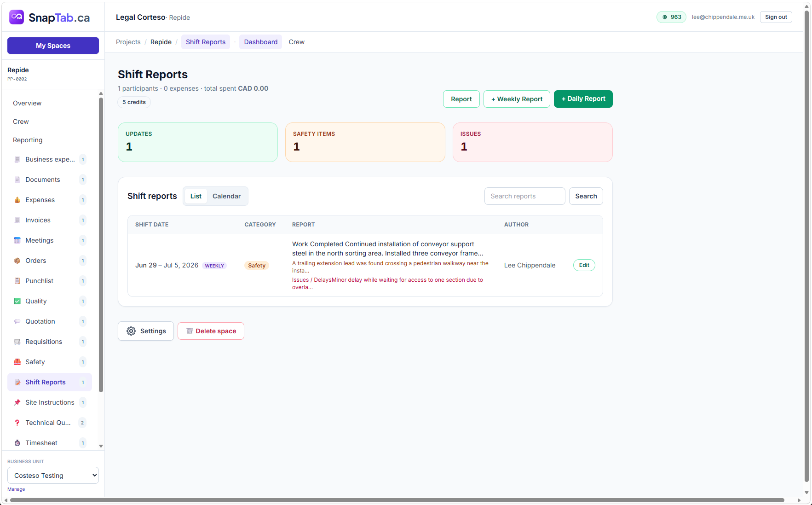Open Crew in the sidebar

(x=21, y=122)
